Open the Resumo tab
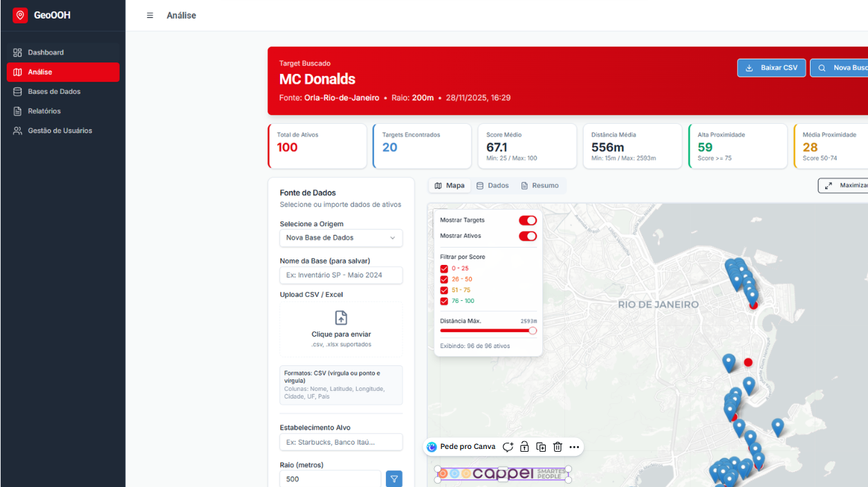The image size is (868, 487). tap(539, 185)
